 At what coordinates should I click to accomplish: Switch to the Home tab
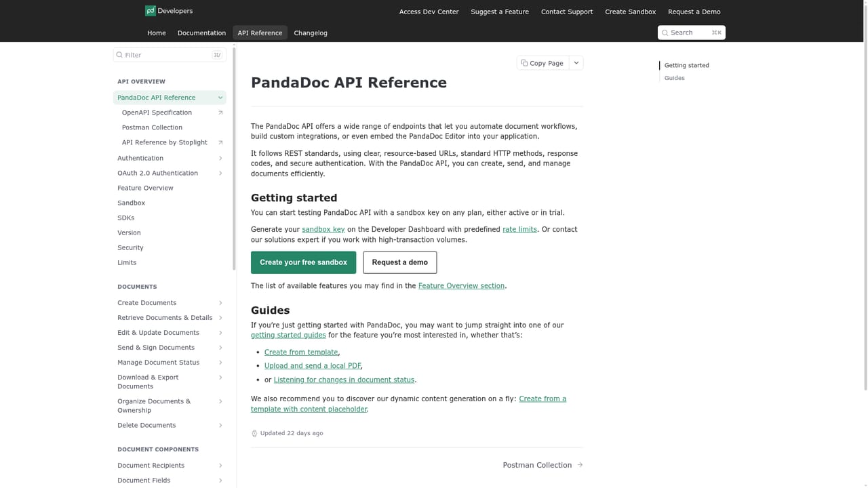[157, 33]
